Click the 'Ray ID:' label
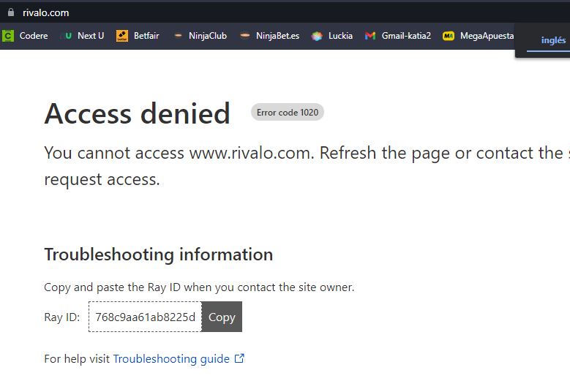This screenshot has height=392, width=570. coord(61,317)
